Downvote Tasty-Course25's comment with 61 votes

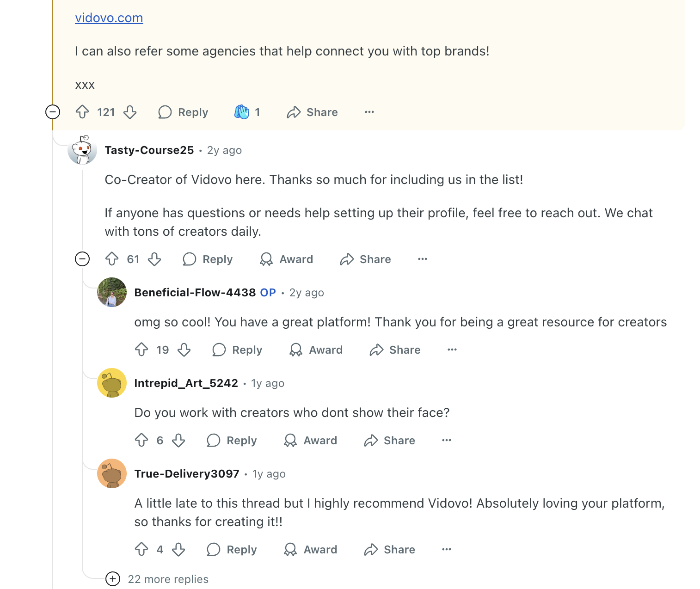pos(154,259)
